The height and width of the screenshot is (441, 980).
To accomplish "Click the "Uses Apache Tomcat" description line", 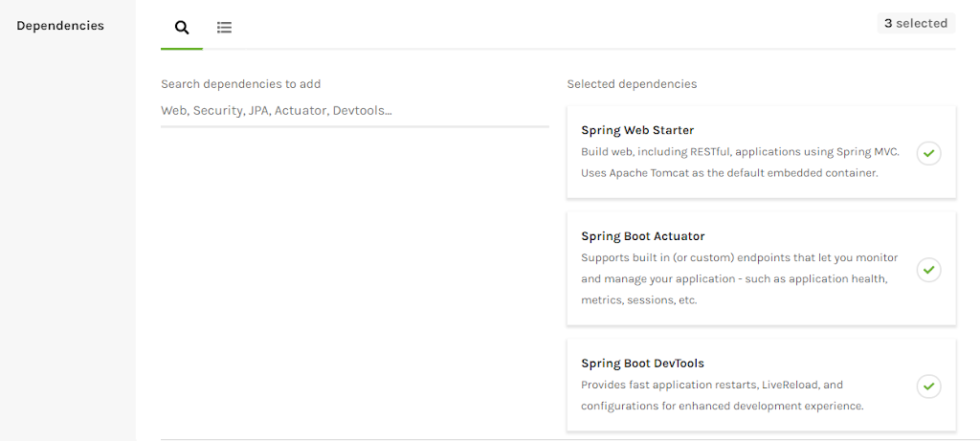I will click(729, 173).
